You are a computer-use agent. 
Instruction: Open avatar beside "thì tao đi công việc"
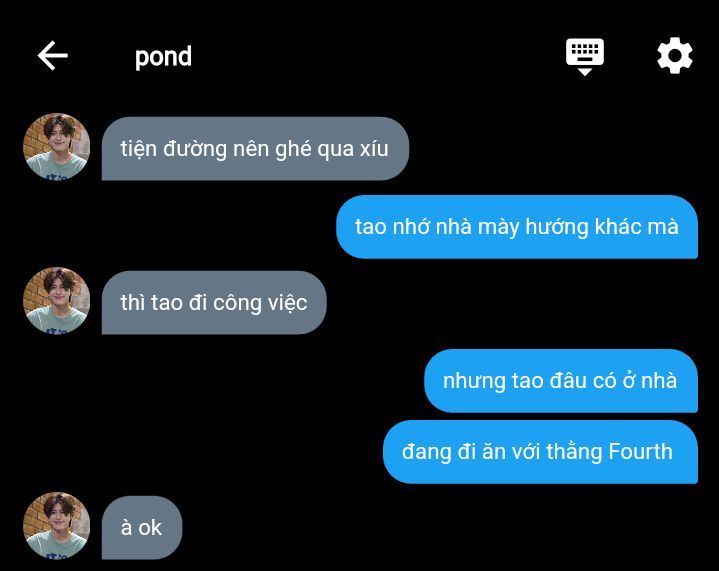point(56,300)
